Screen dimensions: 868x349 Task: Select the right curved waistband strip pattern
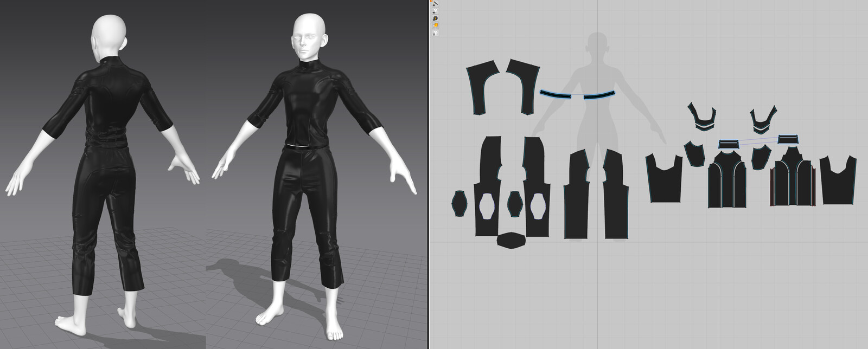(x=599, y=95)
